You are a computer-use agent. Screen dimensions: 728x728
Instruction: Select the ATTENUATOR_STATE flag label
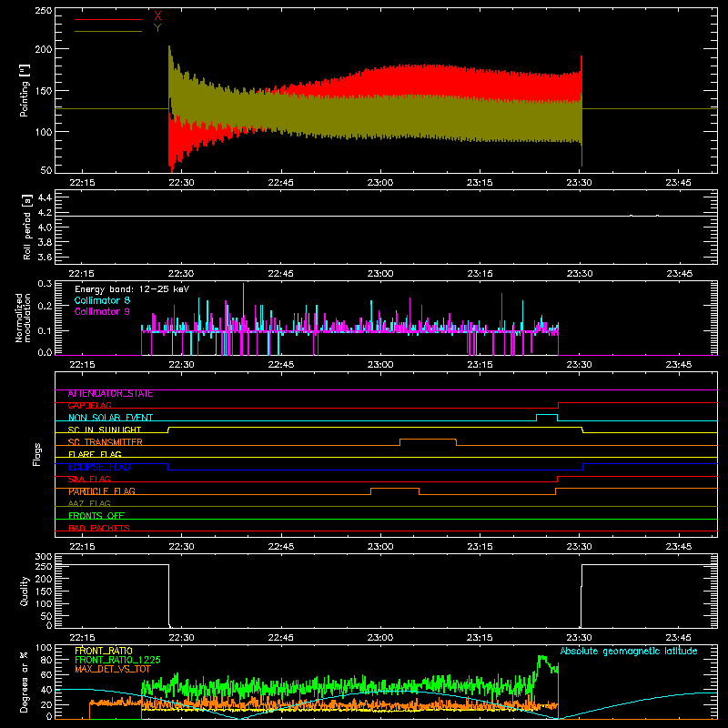[110, 394]
